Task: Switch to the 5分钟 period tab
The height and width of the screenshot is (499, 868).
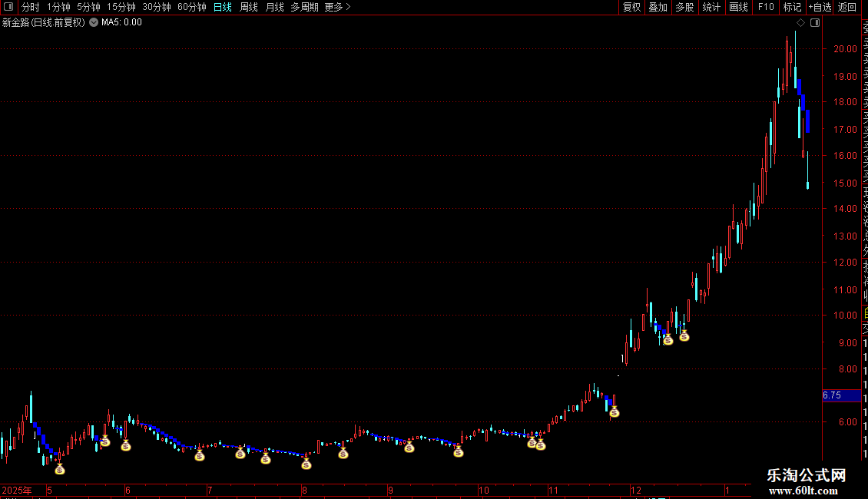Action: (88, 7)
